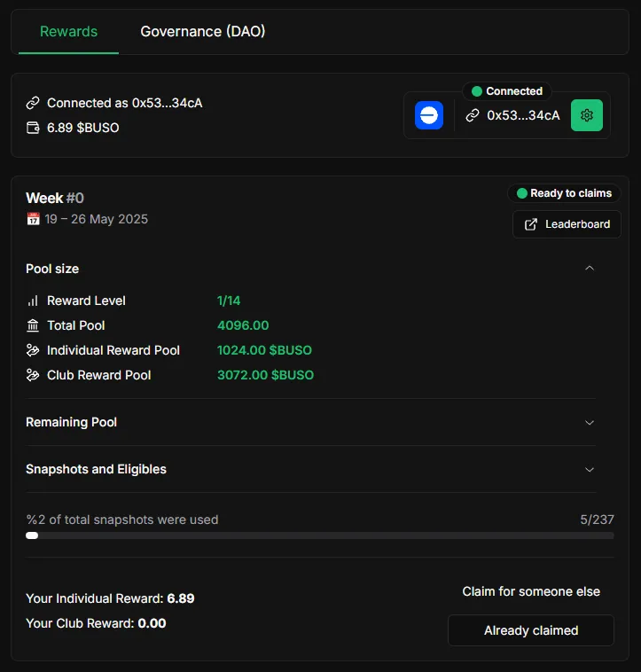Click the snapshots usage progress bar
Viewport: 641px width, 672px height.
point(320,535)
